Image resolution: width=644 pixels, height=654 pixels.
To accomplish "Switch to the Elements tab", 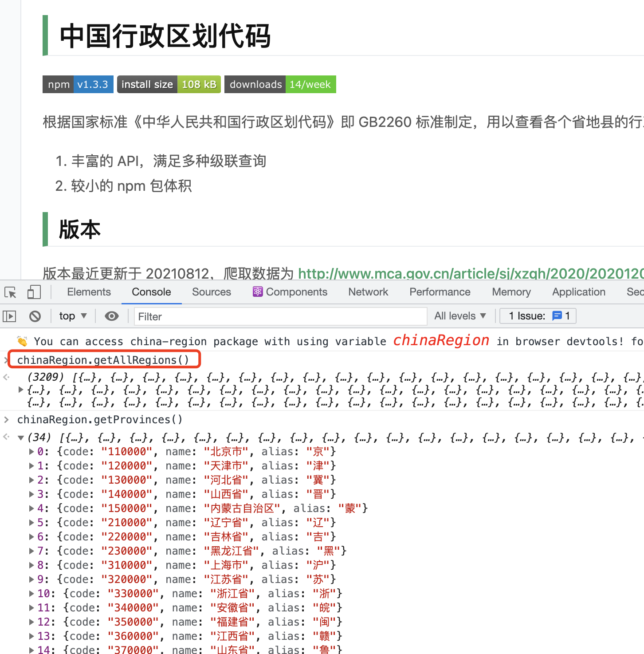I will pos(89,292).
